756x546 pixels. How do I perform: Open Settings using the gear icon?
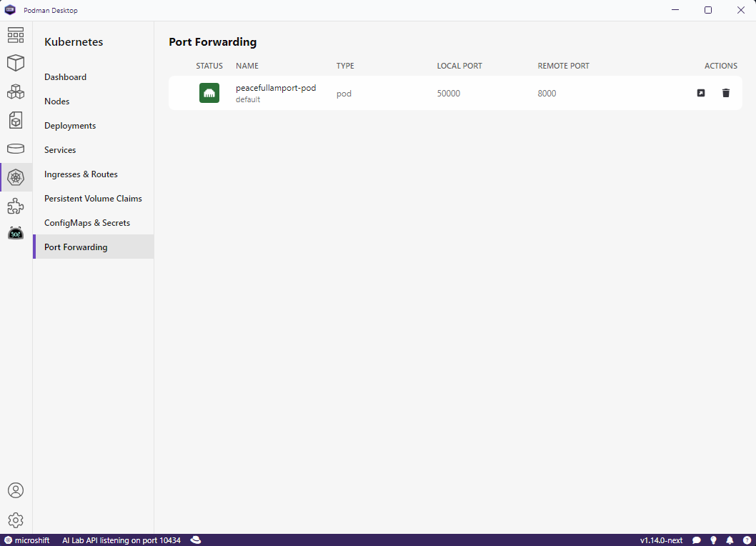click(x=16, y=520)
